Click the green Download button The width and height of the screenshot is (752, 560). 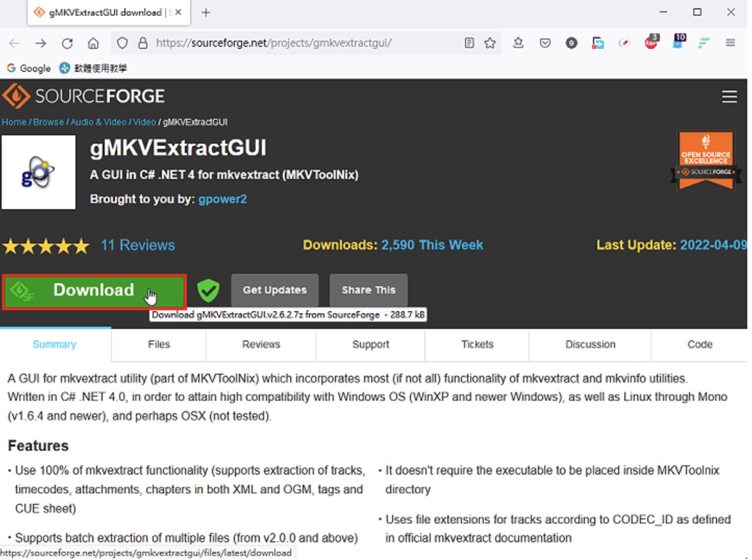coord(94,291)
